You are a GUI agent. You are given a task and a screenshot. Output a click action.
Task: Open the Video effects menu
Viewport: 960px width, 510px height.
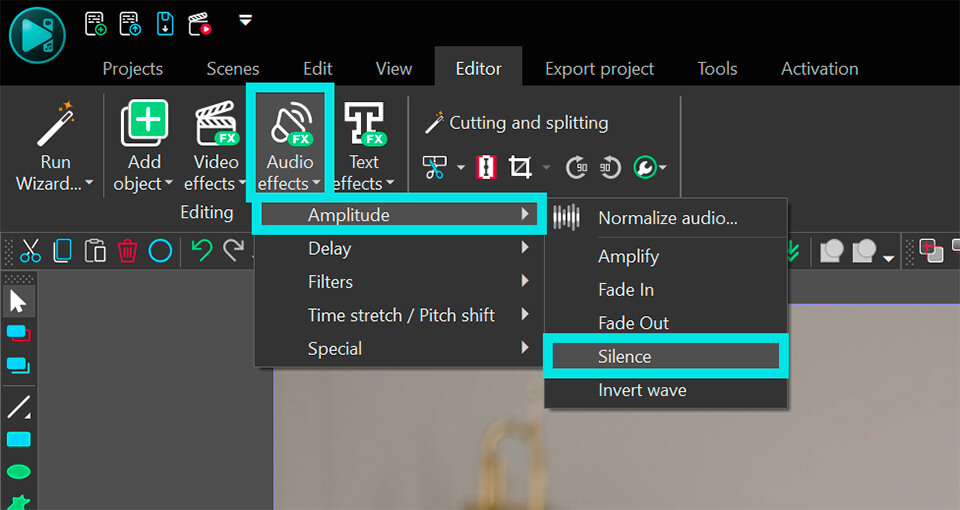(x=215, y=146)
